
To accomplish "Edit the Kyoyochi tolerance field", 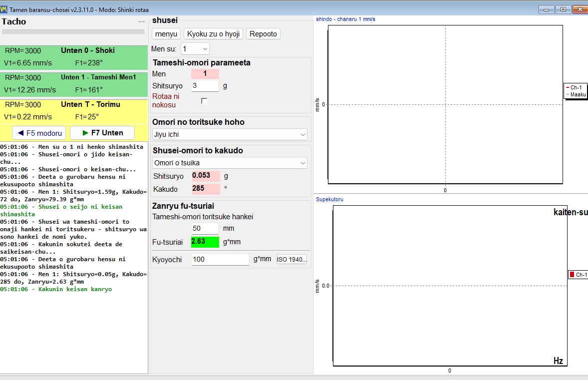I will [x=220, y=259].
